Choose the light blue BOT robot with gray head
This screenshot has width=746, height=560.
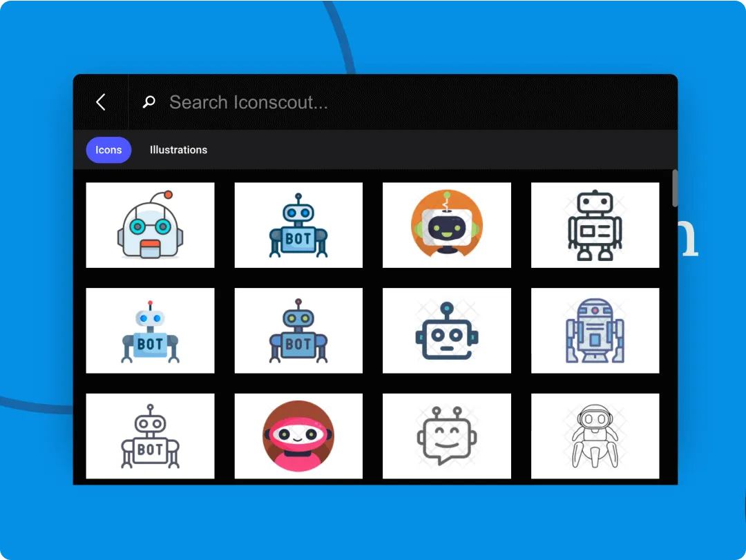(x=151, y=331)
